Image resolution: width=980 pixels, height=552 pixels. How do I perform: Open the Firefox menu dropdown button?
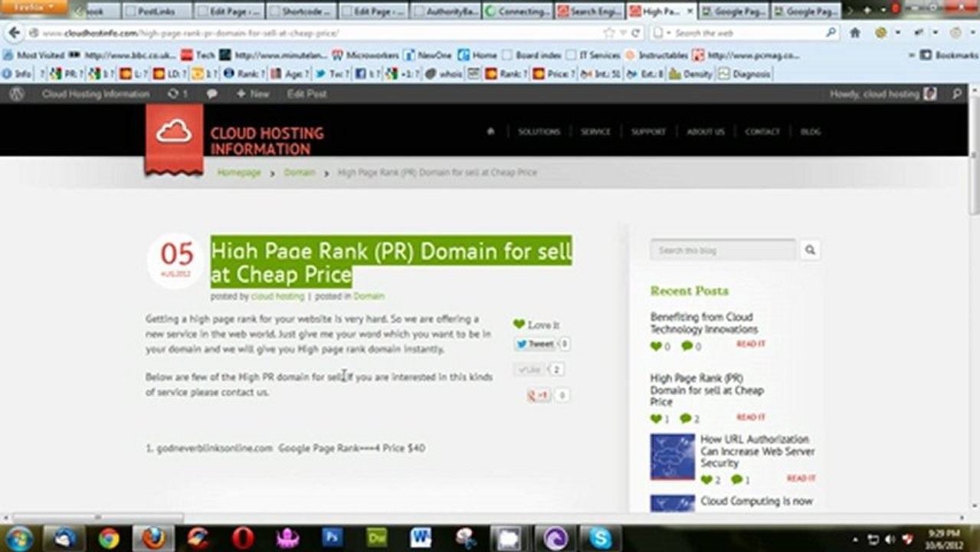pyautogui.click(x=33, y=7)
